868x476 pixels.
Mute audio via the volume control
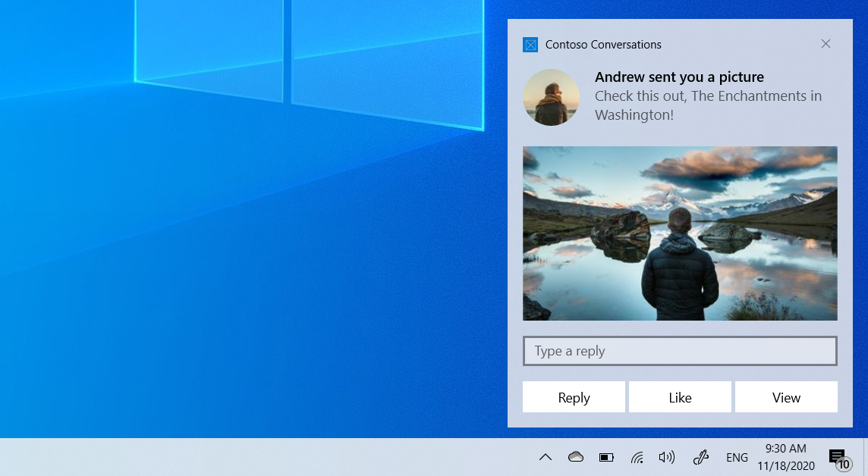click(x=666, y=457)
